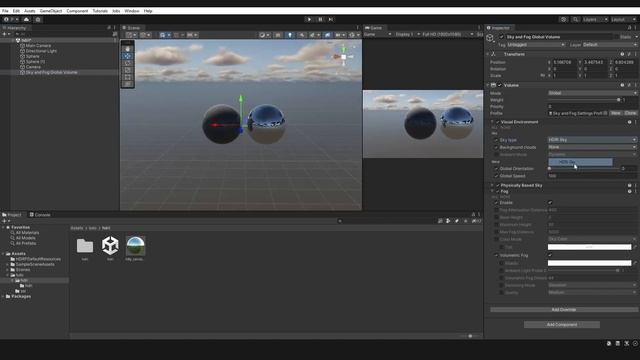Screen dimensions: 640x360
Task: Open the Component menu
Action: (77, 11)
